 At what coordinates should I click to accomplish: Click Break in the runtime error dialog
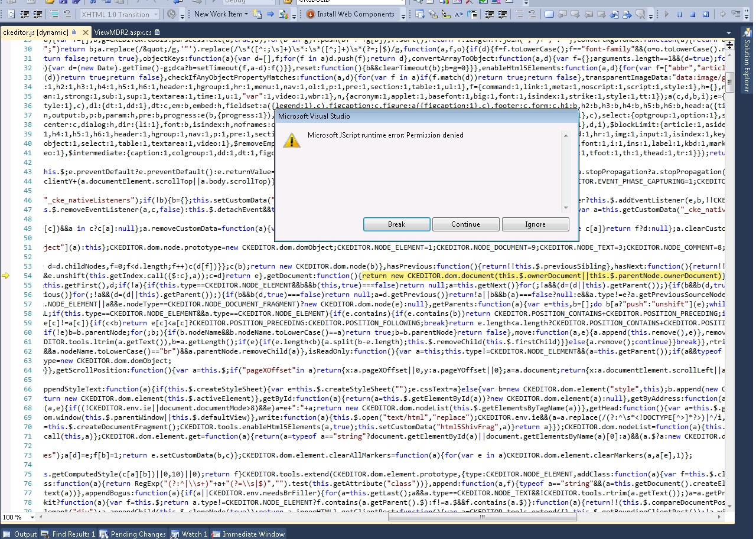(x=396, y=224)
